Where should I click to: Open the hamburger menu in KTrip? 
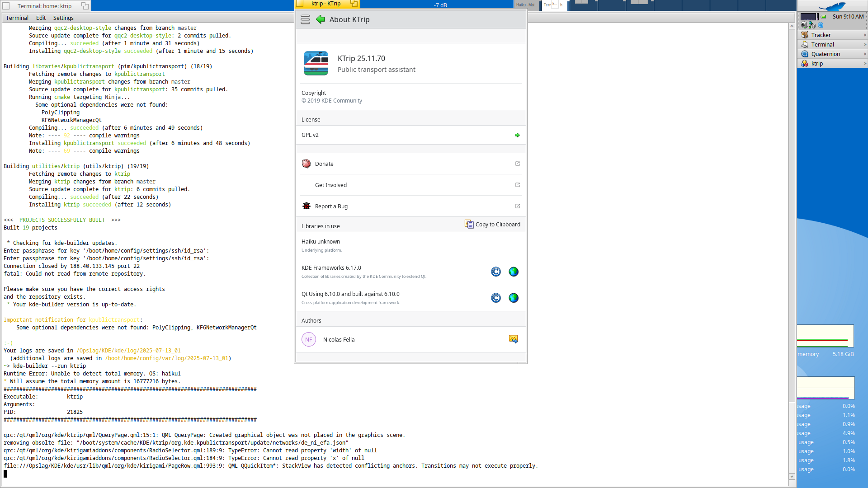[305, 19]
